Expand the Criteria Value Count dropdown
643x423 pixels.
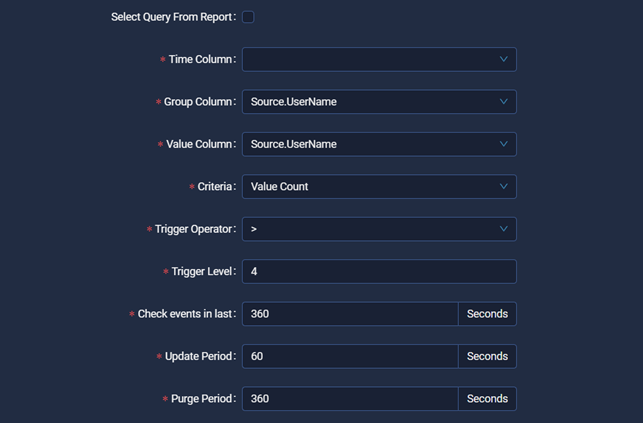click(x=370, y=187)
